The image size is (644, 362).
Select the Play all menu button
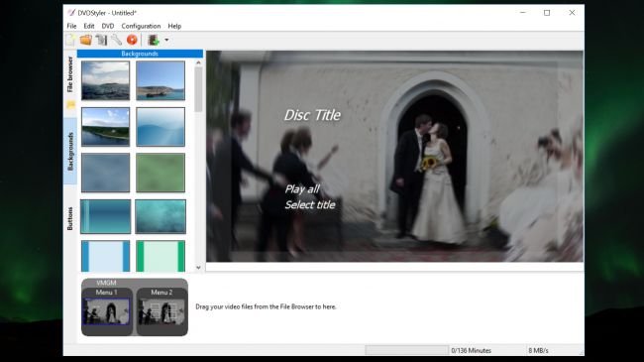302,189
